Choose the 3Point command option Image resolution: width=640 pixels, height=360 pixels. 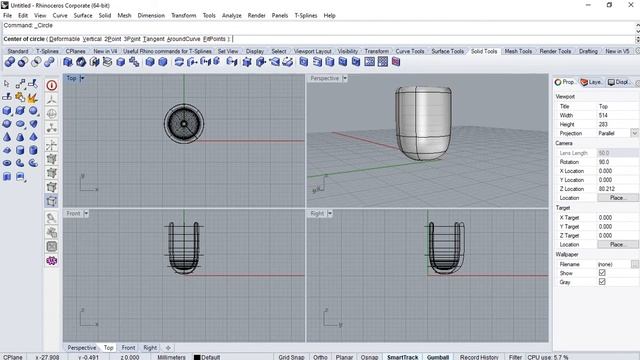tap(132, 39)
